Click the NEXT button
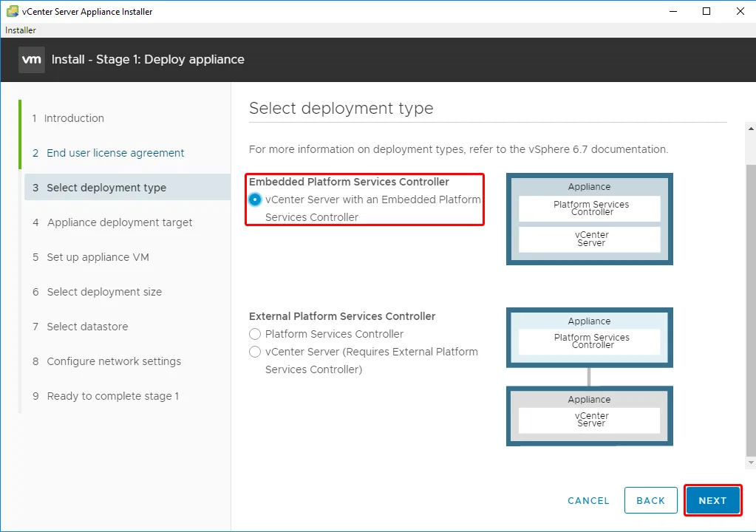 (x=712, y=500)
